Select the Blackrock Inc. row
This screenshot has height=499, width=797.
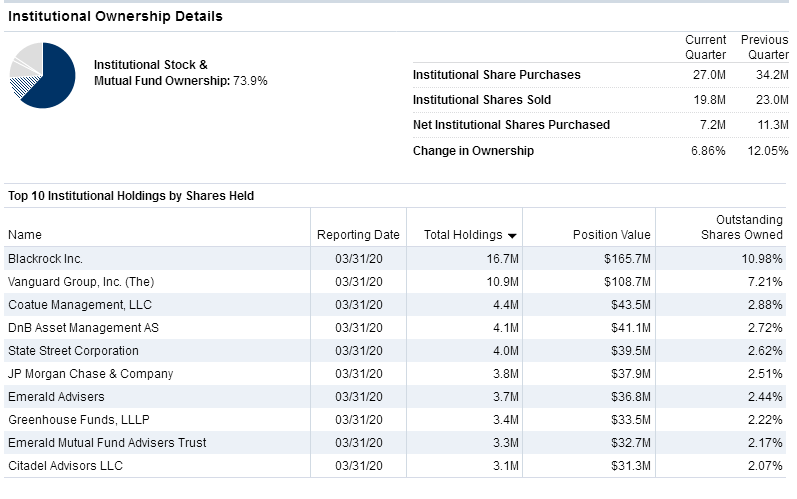(x=395, y=259)
